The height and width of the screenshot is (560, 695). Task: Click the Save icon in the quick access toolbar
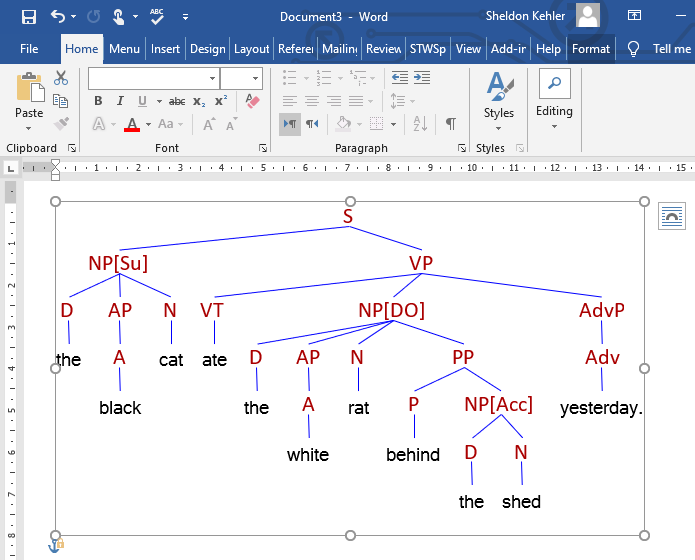[x=29, y=17]
